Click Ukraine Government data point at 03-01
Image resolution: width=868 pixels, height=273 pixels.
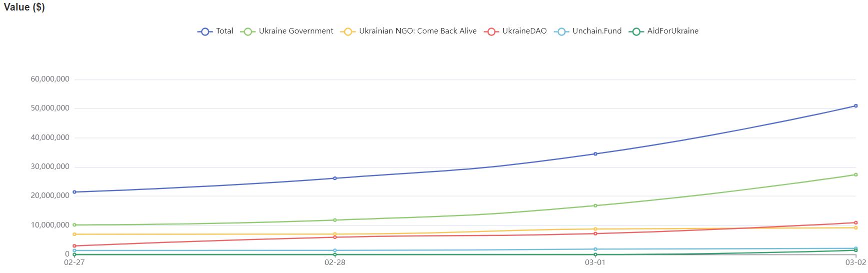pos(595,205)
